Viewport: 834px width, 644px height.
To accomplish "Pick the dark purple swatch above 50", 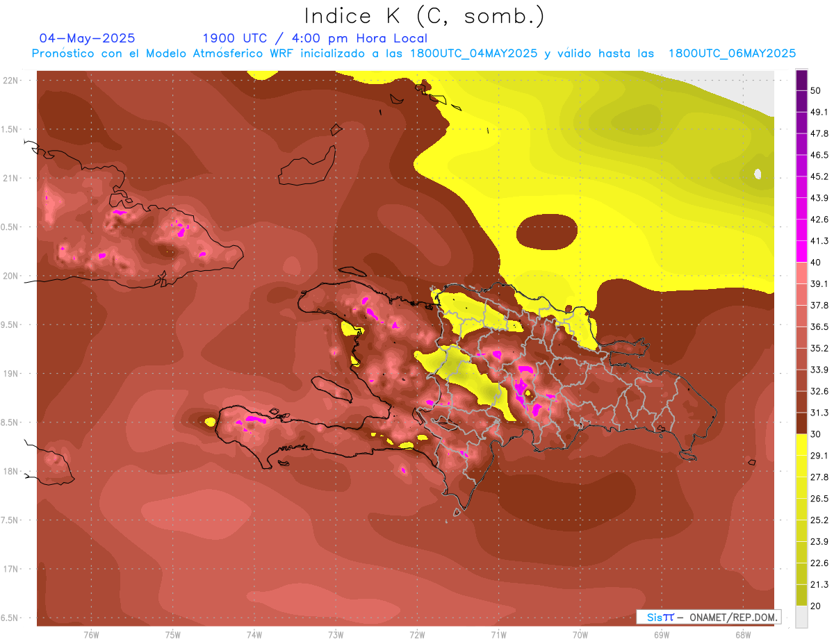I will [801, 80].
